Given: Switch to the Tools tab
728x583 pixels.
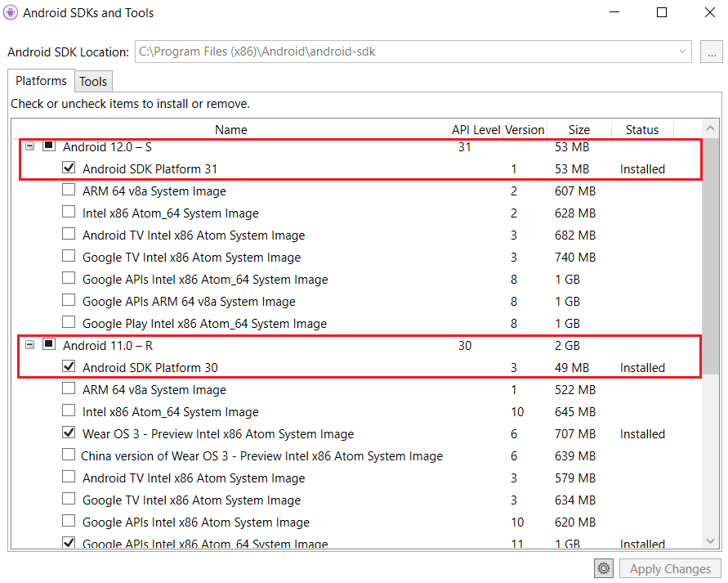Looking at the screenshot, I should [x=93, y=82].
